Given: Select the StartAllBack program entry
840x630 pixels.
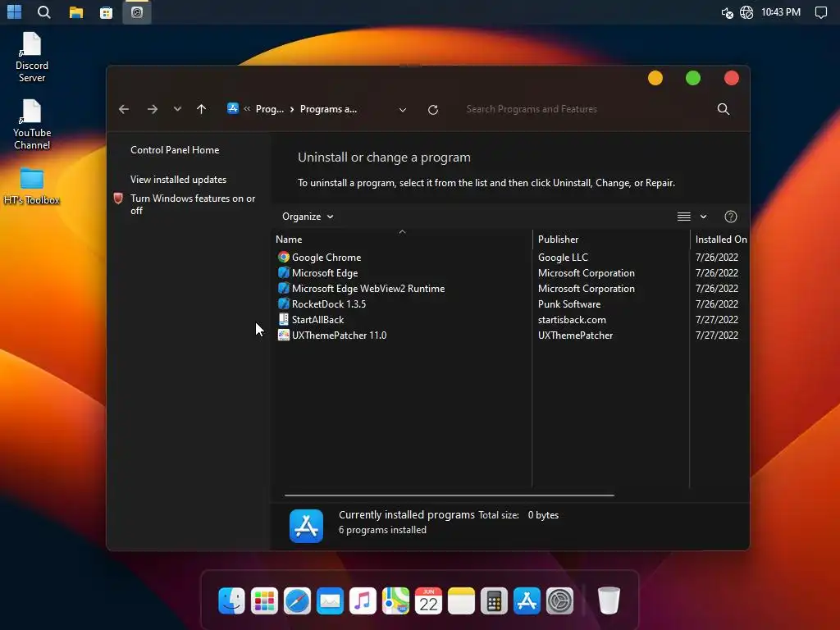Looking at the screenshot, I should [x=317, y=320].
